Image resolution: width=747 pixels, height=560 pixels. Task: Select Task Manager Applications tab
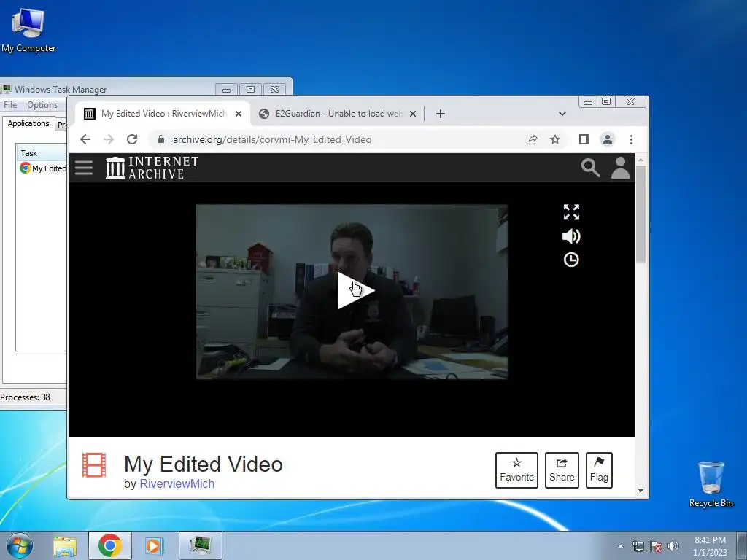pyautogui.click(x=28, y=123)
